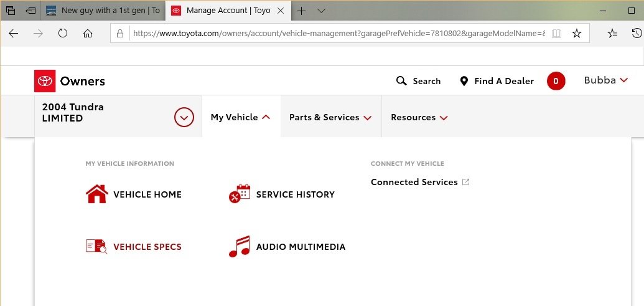Open SERVICE HISTORY

[296, 194]
